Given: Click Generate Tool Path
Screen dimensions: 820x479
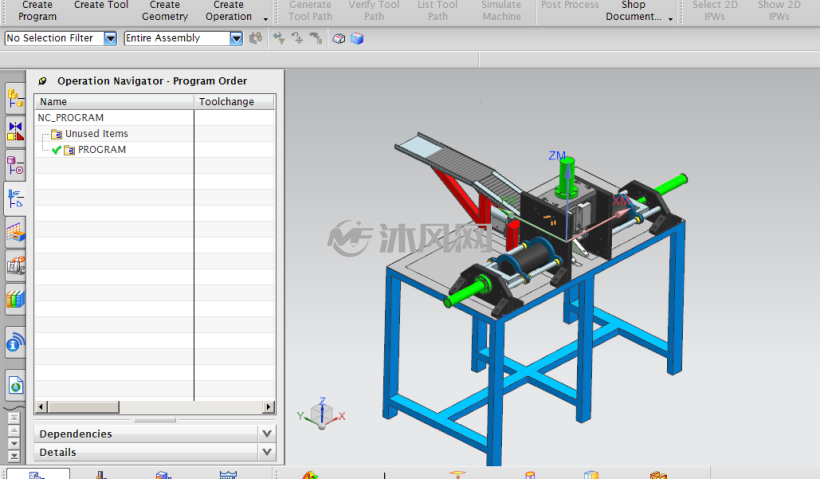Looking at the screenshot, I should click(310, 10).
